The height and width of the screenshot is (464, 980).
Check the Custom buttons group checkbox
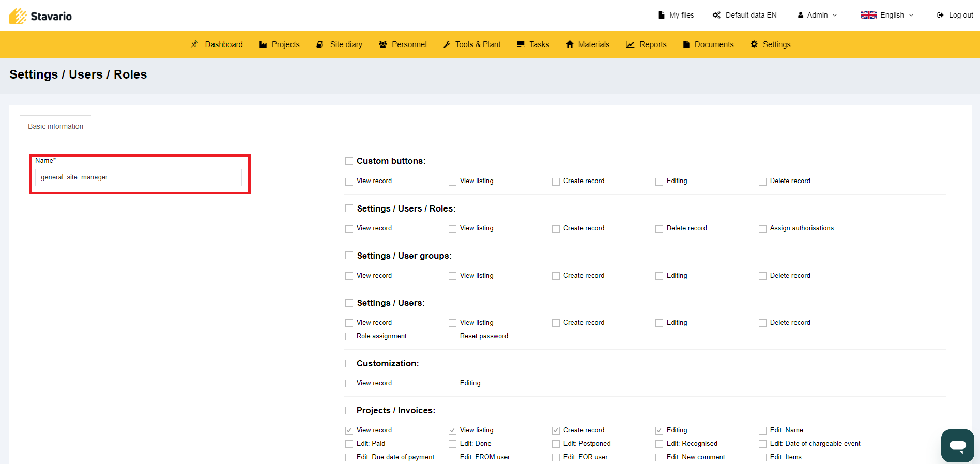tap(349, 161)
